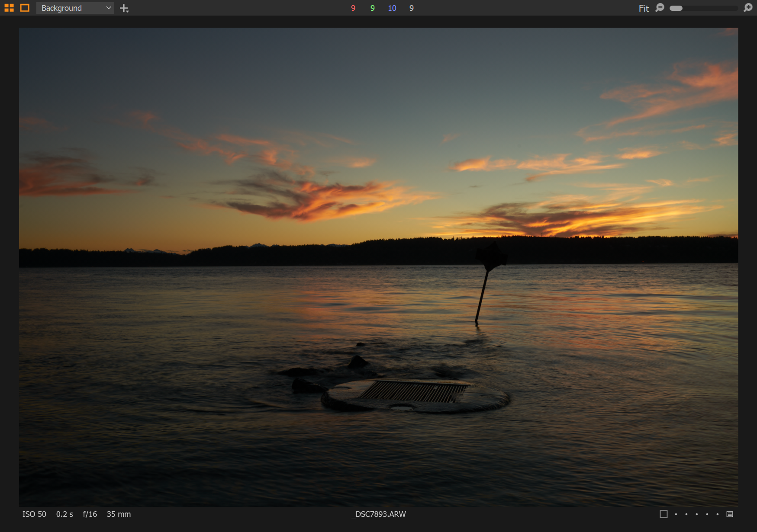Click the 0.2 s shutter speed
757x532 pixels.
[x=64, y=514]
